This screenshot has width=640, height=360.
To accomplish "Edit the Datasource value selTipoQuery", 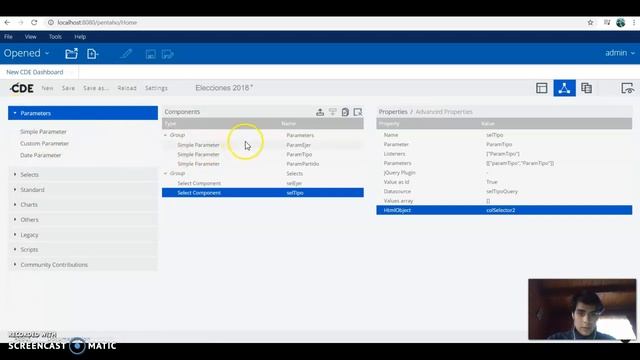I will click(502, 191).
